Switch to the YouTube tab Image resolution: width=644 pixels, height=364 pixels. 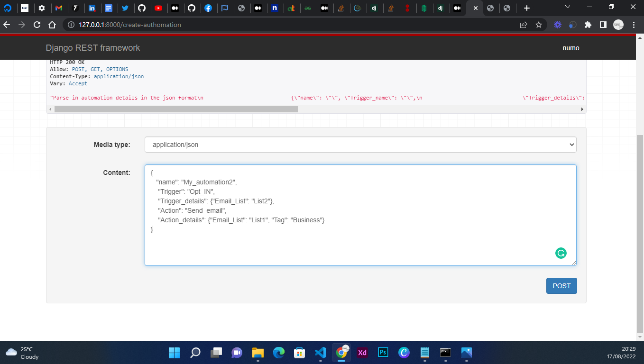pos(158,8)
